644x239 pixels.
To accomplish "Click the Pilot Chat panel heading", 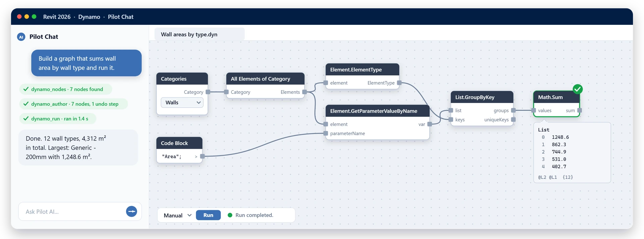I will tap(44, 37).
